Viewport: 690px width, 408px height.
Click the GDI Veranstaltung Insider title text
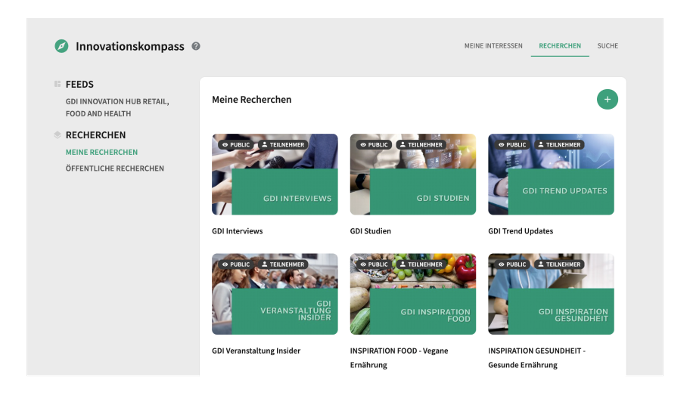click(256, 351)
